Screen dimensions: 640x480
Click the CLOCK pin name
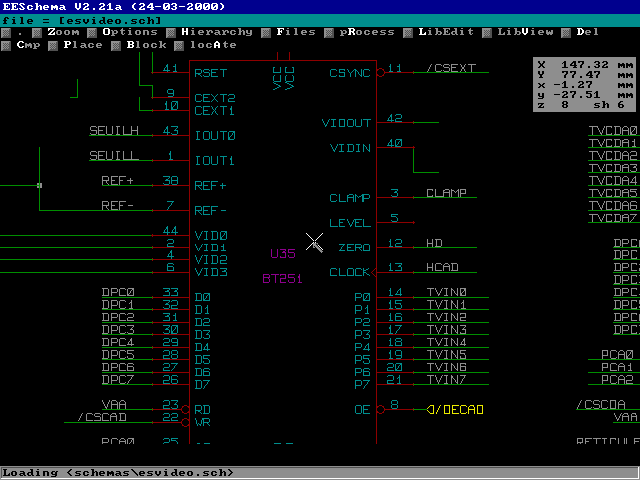click(x=350, y=272)
